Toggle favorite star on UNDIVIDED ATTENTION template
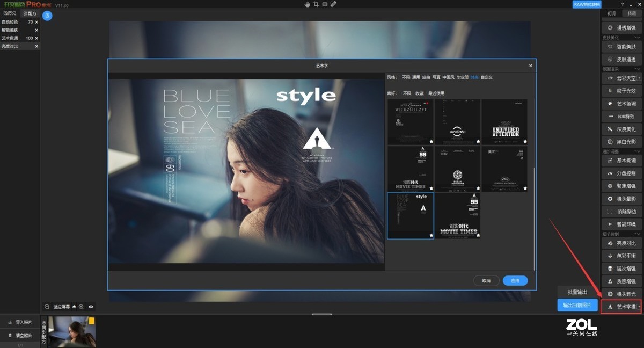Image resolution: width=644 pixels, height=348 pixels. point(524,142)
